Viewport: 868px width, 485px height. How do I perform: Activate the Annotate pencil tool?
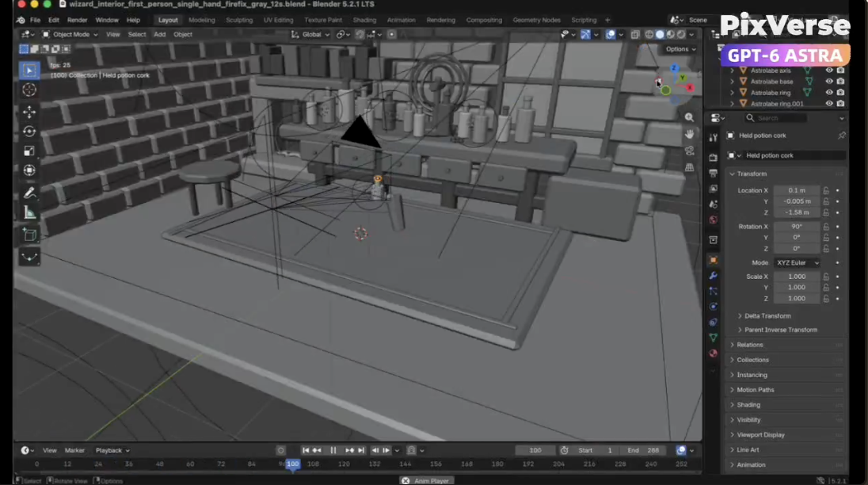click(29, 193)
